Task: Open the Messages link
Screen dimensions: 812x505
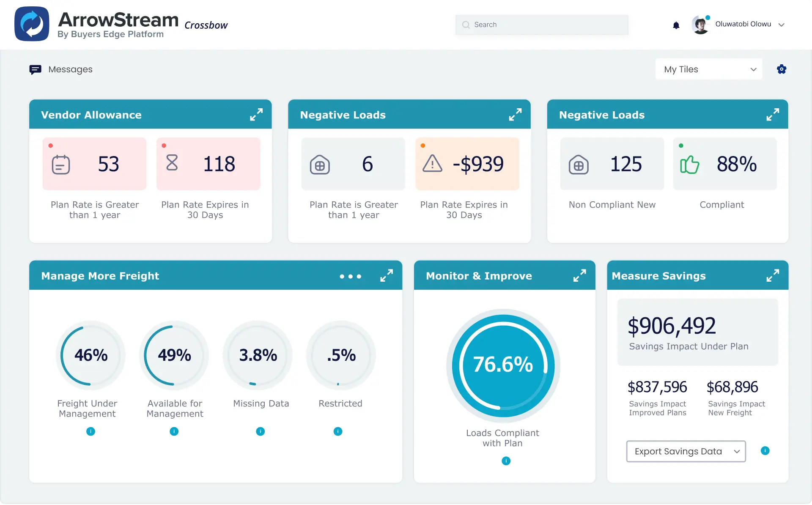Action: coord(70,69)
